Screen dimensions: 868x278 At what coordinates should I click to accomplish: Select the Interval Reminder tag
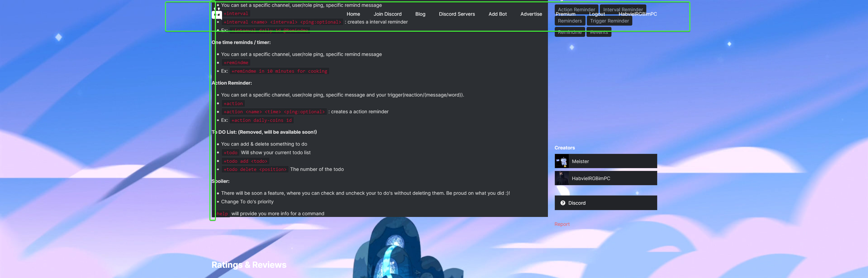tap(623, 10)
